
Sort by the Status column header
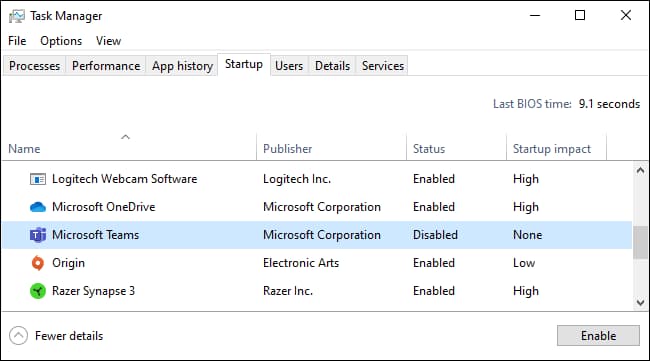point(456,147)
